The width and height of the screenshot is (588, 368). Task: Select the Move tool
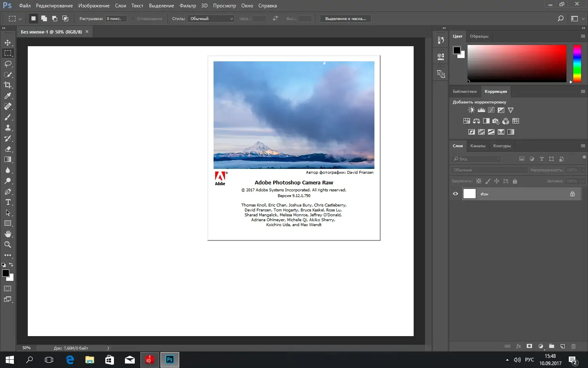[8, 43]
